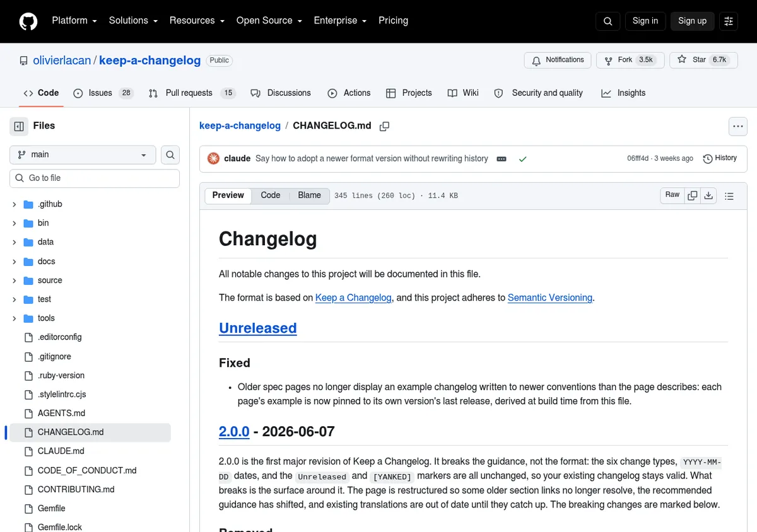Open the Solutions dropdown menu

tap(133, 21)
